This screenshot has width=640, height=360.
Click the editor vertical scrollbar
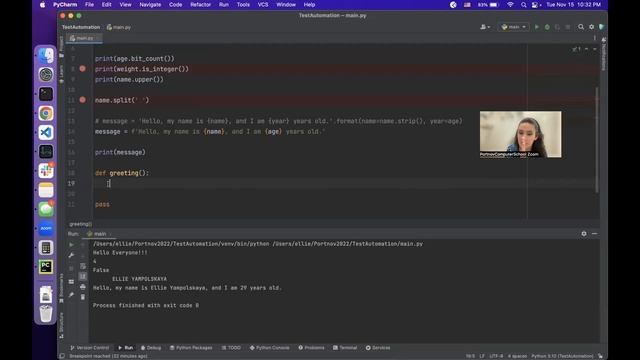597,139
